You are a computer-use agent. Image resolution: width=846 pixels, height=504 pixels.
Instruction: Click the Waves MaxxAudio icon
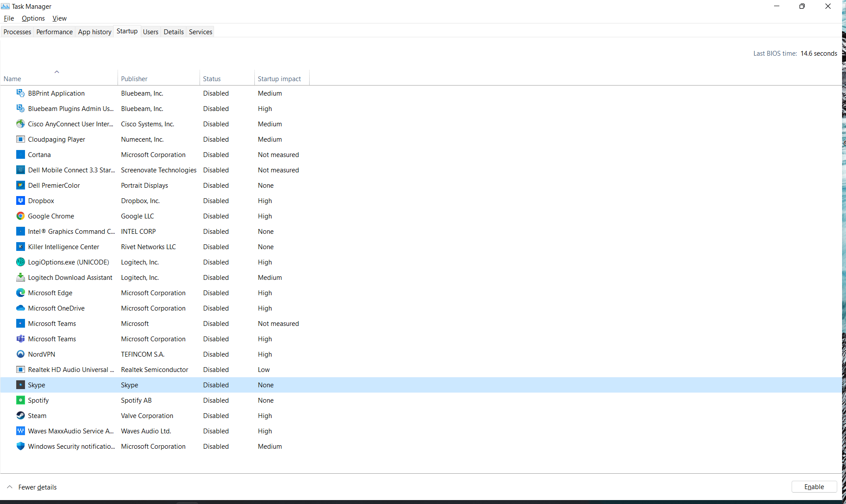pyautogui.click(x=20, y=431)
